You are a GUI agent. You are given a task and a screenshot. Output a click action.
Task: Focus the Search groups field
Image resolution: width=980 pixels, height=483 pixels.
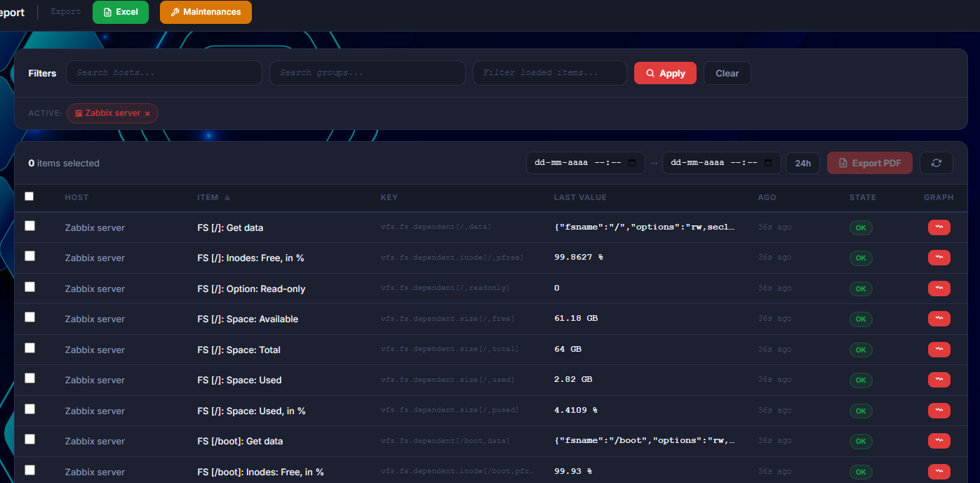[368, 73]
